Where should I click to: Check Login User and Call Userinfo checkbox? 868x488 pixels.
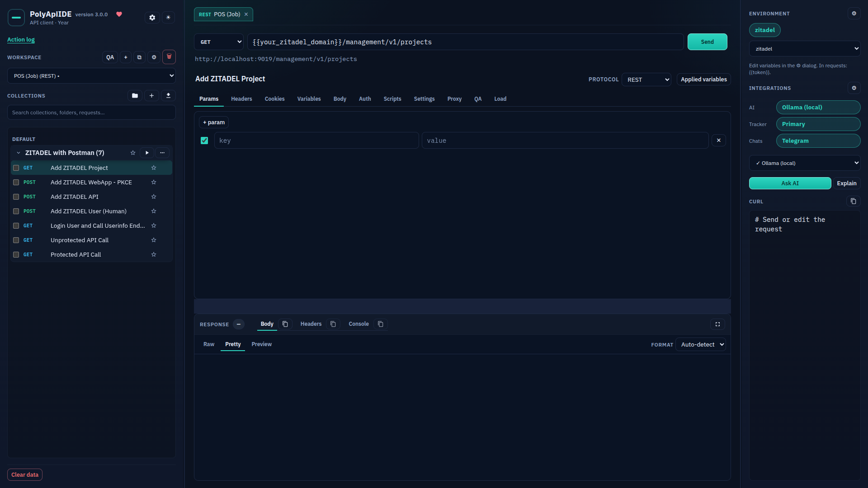point(16,225)
